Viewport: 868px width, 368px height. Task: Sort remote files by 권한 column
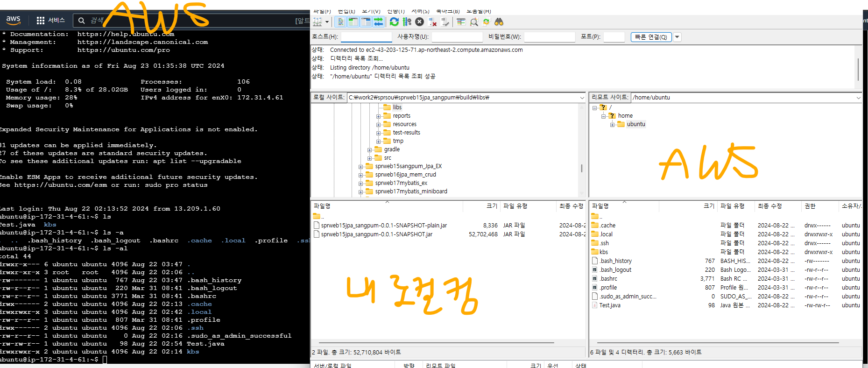819,206
